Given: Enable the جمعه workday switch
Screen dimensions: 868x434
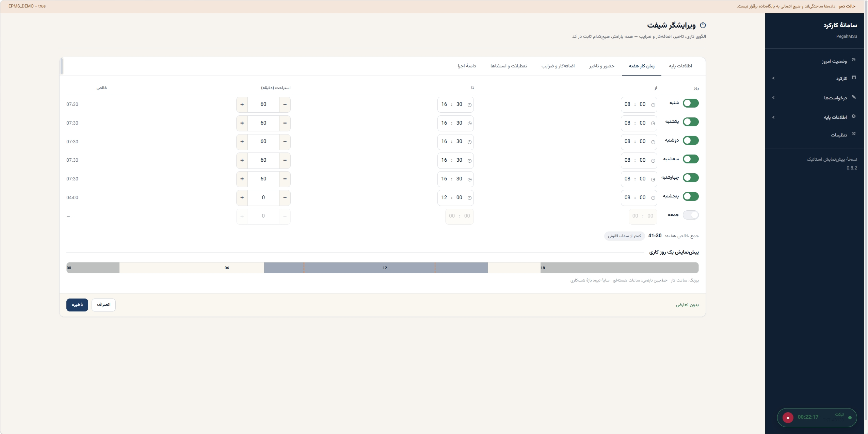Looking at the screenshot, I should coord(691,215).
